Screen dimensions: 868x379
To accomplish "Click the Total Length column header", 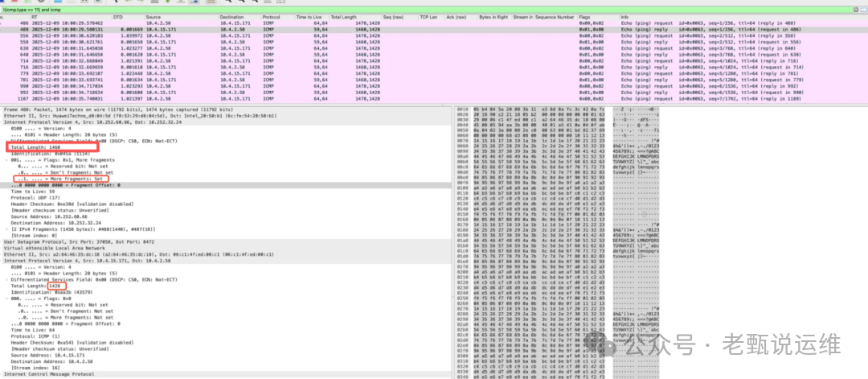I will tap(355, 17).
